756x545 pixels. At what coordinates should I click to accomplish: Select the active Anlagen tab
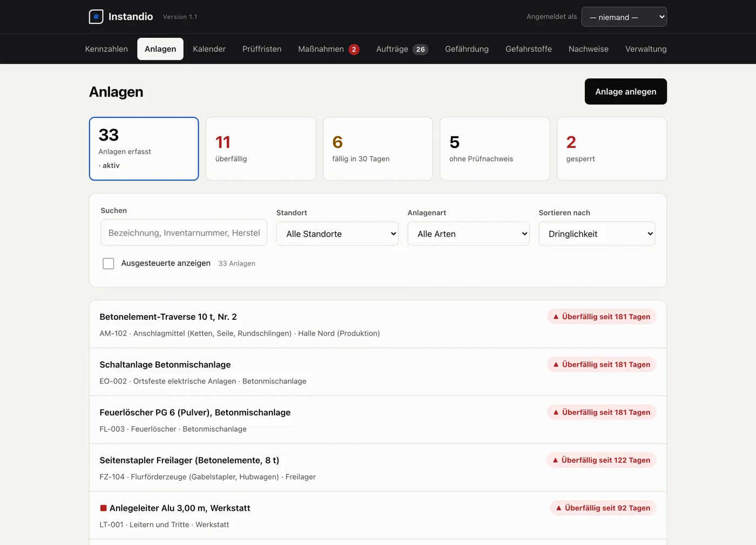click(x=160, y=49)
